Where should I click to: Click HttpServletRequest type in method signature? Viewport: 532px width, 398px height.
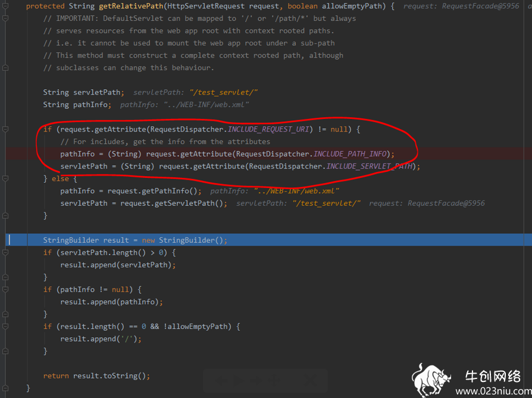(206, 6)
